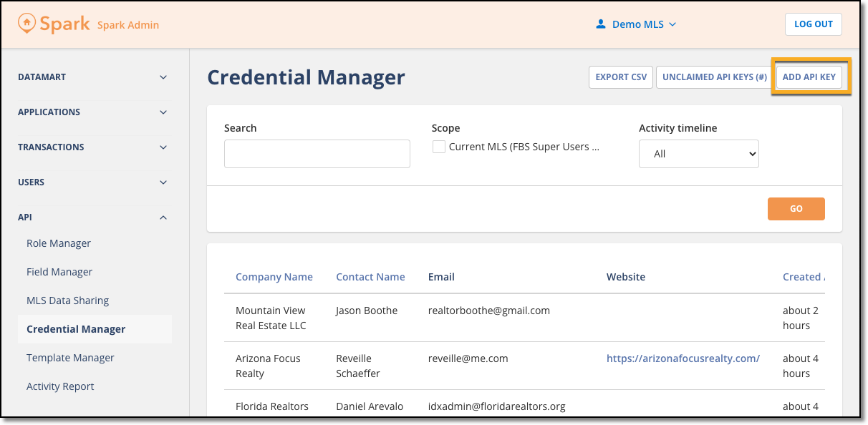Viewport: 868px width, 425px height.
Task: Sort table by Company Name column
Action: point(274,277)
